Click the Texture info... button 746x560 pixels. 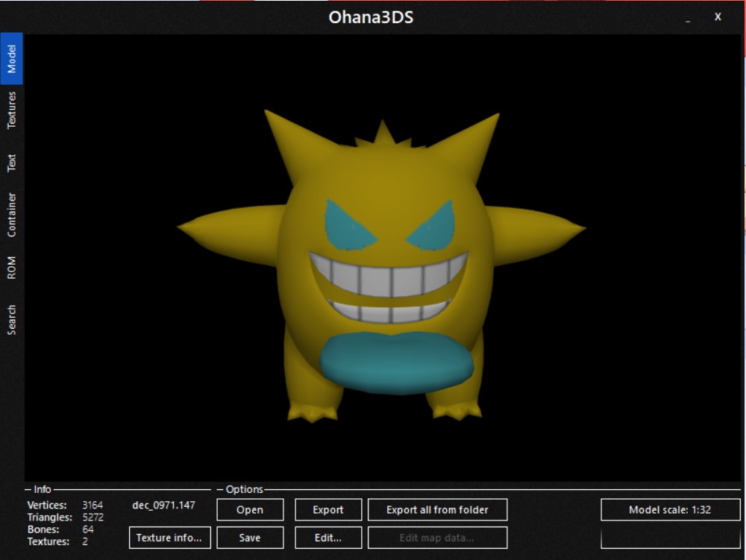pyautogui.click(x=170, y=538)
